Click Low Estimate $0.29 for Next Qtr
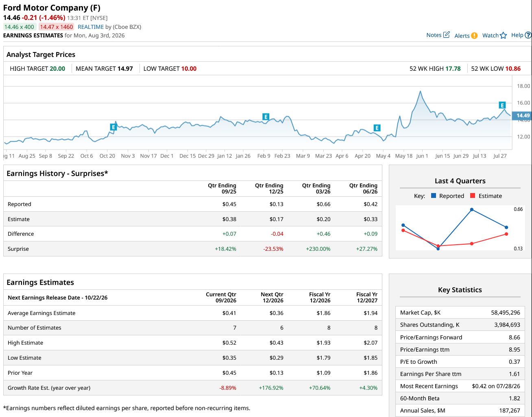532x417 pixels. (x=277, y=358)
